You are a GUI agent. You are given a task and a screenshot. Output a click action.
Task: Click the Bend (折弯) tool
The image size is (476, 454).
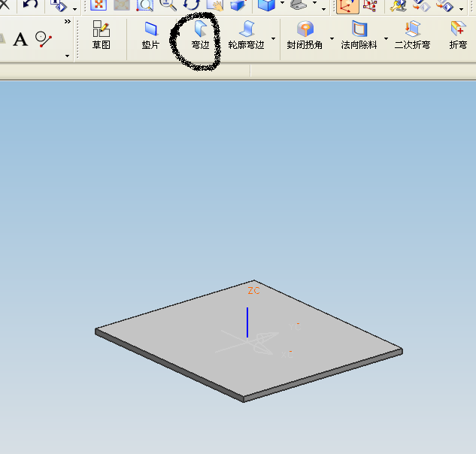pos(458,35)
